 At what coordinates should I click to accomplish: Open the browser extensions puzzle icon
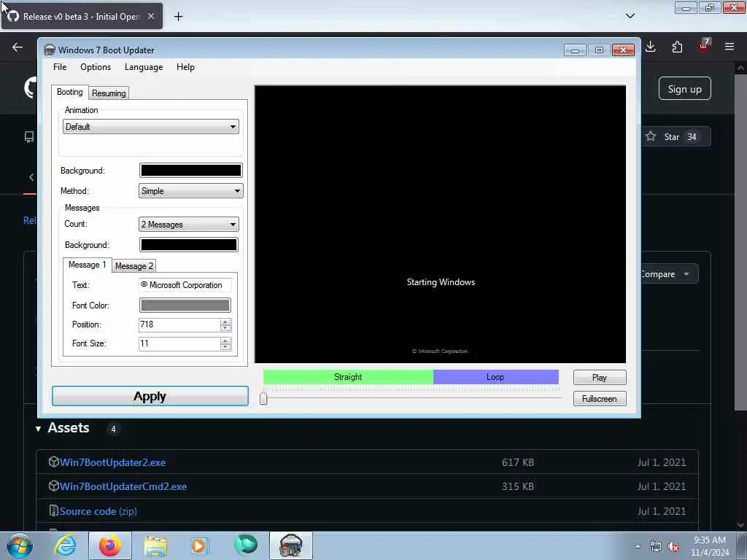point(677,47)
